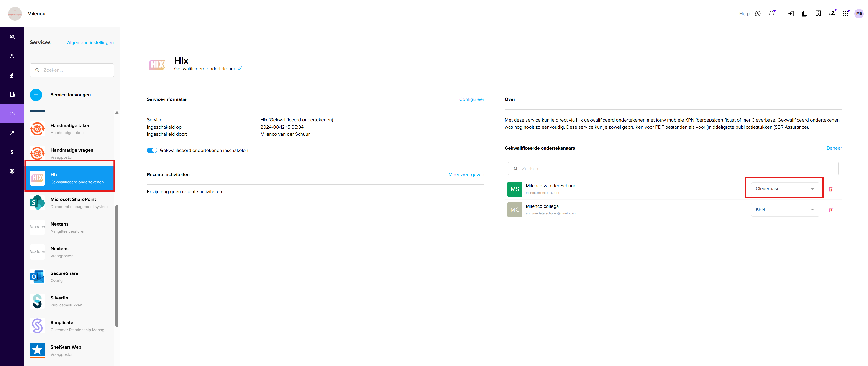Open the notifications bell
This screenshot has height=366, width=868.
click(772, 13)
